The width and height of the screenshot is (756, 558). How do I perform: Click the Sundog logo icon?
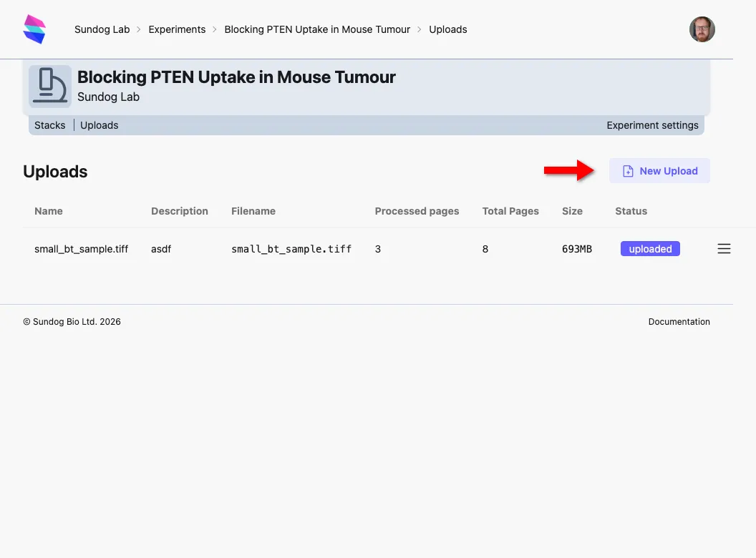pyautogui.click(x=34, y=28)
